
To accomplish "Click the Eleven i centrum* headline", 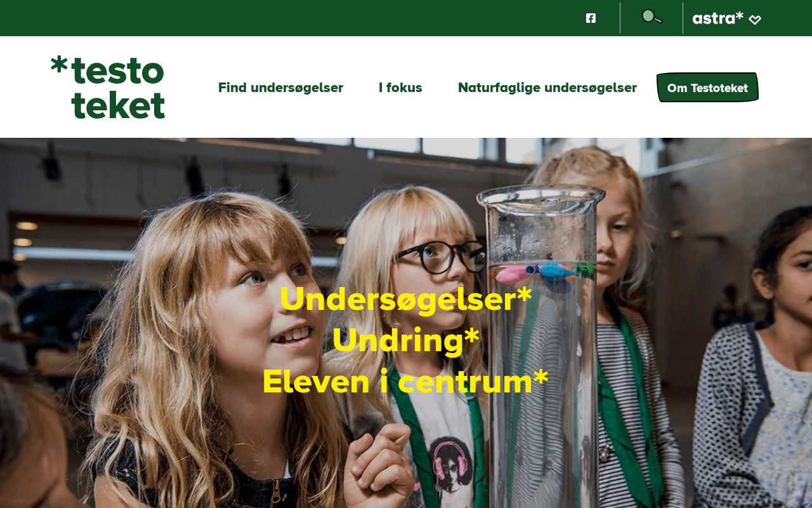I will pos(406,382).
